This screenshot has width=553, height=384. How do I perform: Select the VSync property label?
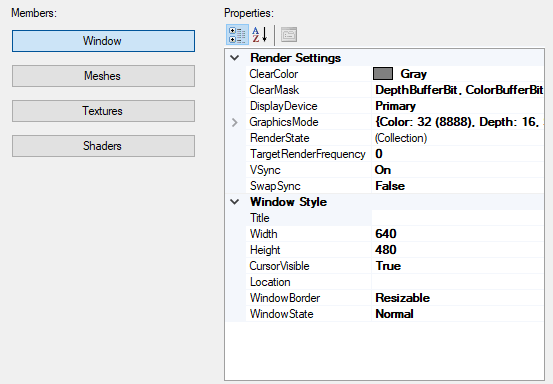tap(265, 170)
